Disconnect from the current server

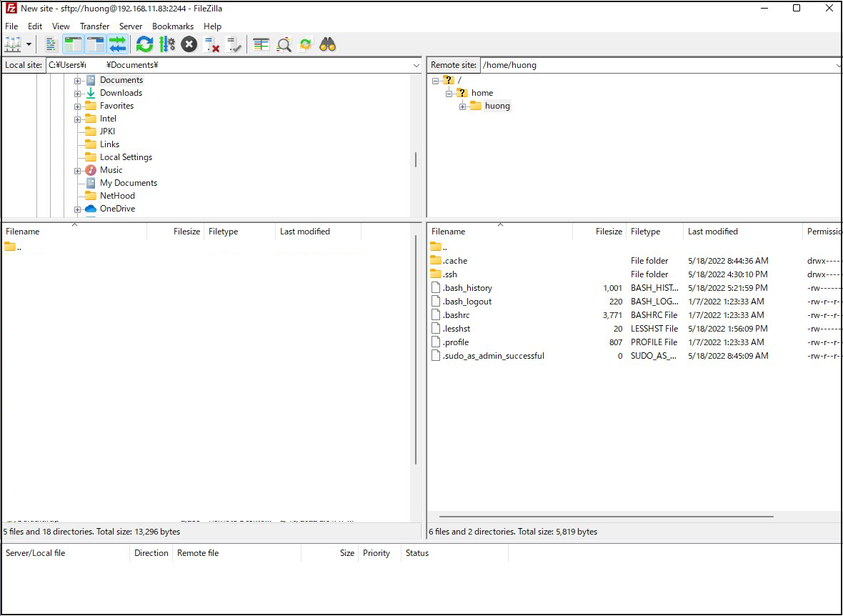pyautogui.click(x=212, y=44)
